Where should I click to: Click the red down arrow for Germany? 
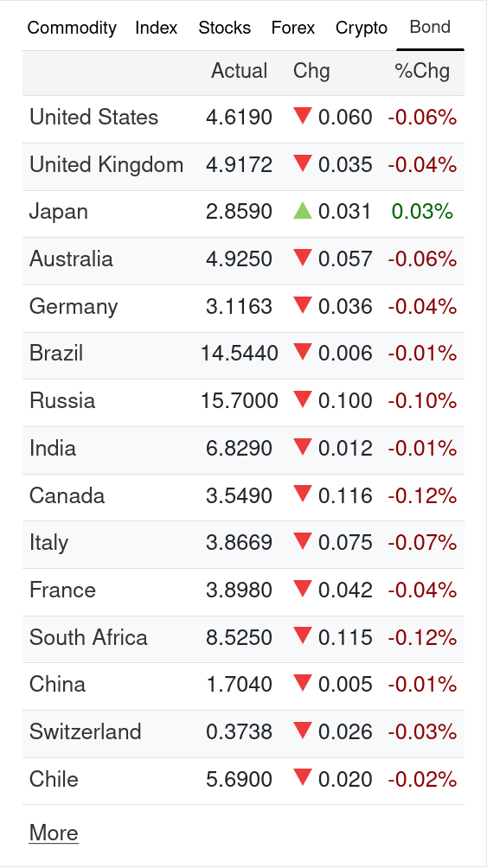(303, 305)
